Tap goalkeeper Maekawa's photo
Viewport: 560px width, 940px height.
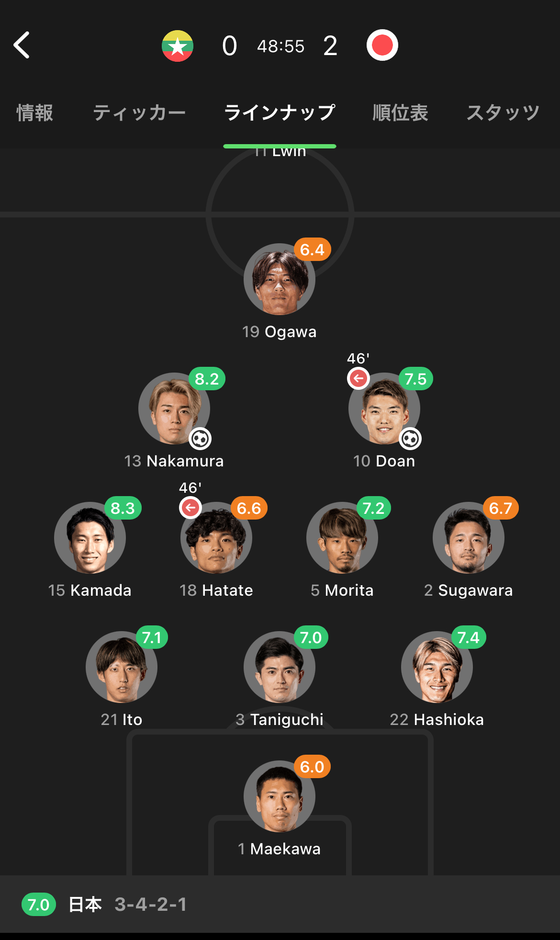280,796
